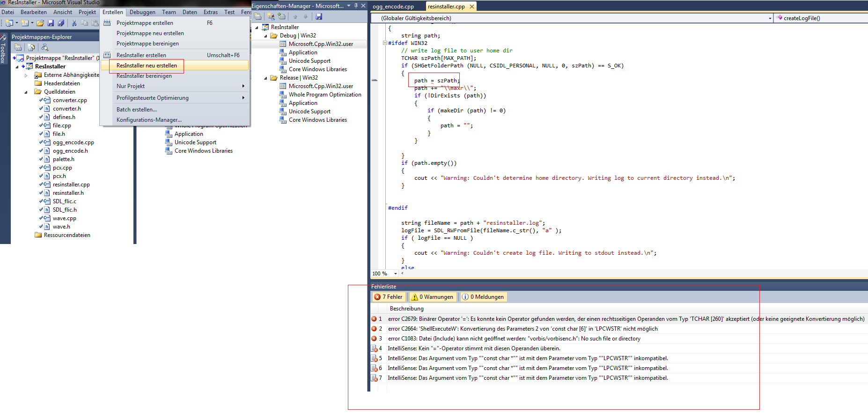Click the move up arrow in Eigenschaften-Manager
868x414 pixels.
(295, 16)
